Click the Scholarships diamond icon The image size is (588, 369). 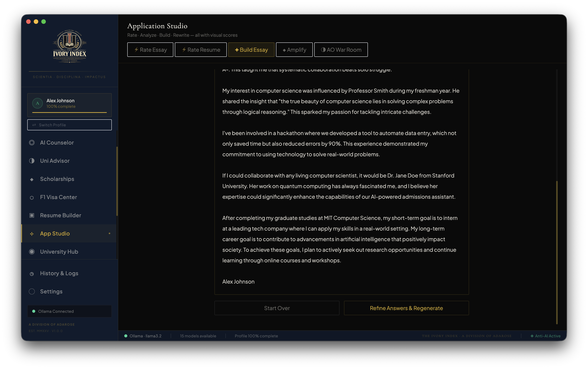coord(32,179)
